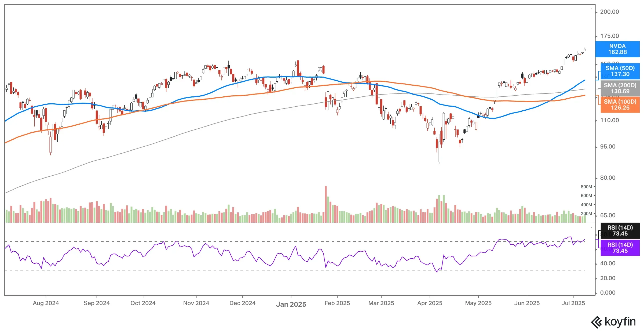Click the Mar 2025 axis label
The width and height of the screenshot is (644, 333).
pos(381,303)
